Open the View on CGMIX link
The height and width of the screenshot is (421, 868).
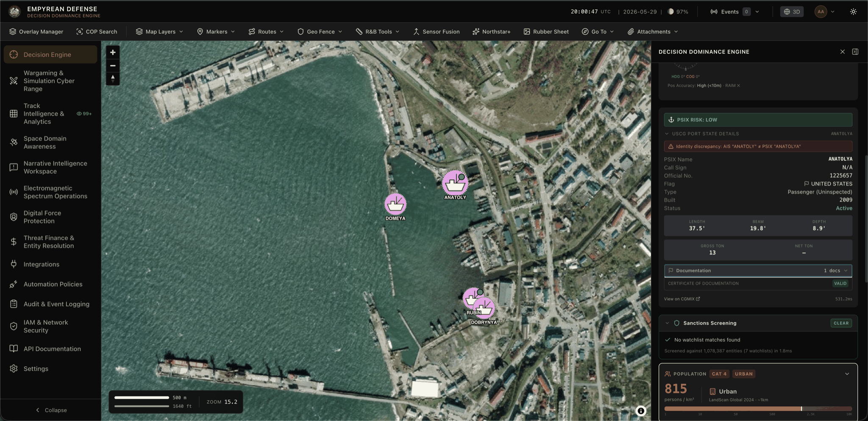click(x=682, y=299)
